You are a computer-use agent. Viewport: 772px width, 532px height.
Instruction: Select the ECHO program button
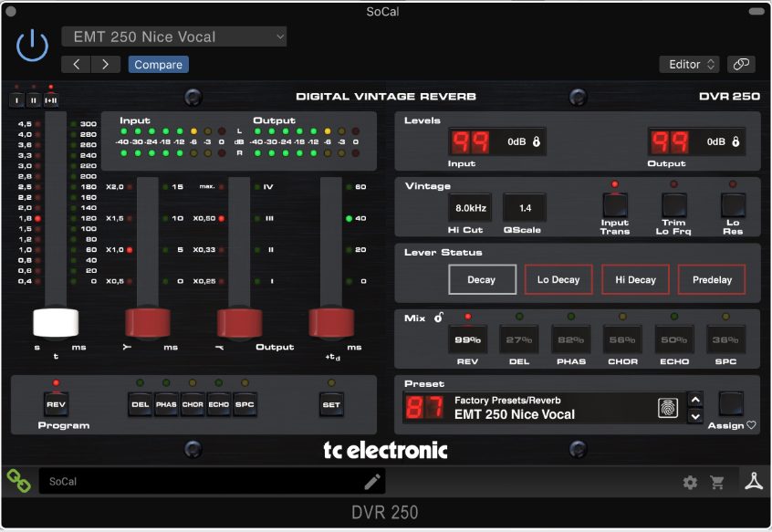pyautogui.click(x=219, y=404)
